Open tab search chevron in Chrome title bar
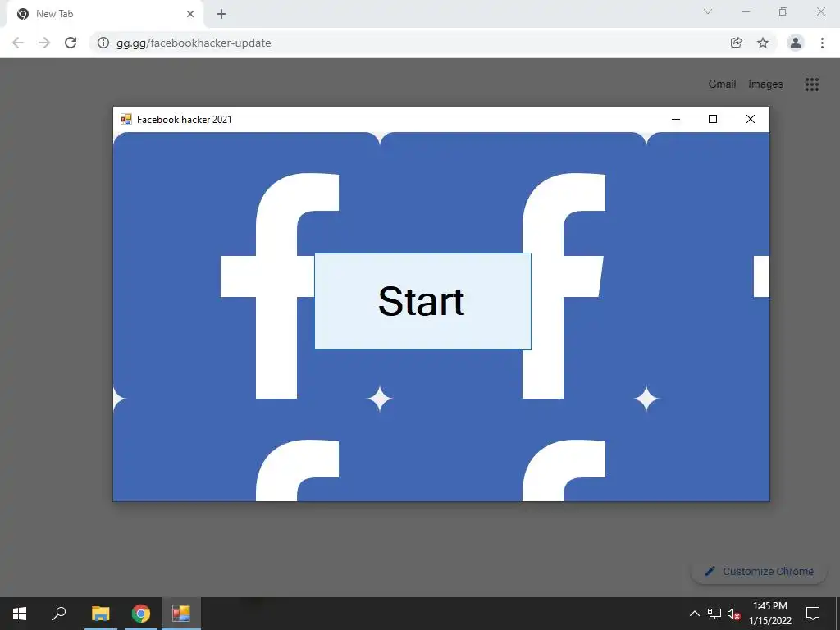The width and height of the screenshot is (840, 630). pyautogui.click(x=708, y=11)
